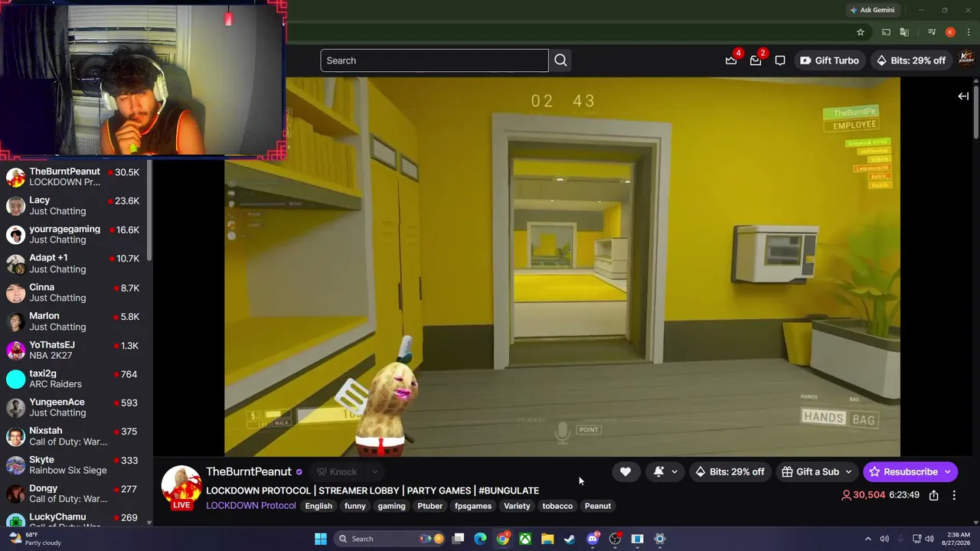
Task: Click the Gift a Sub button
Action: pos(810,471)
